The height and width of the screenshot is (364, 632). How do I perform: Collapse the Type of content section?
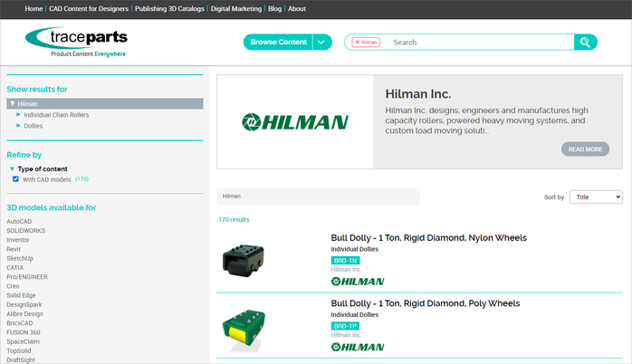[x=12, y=169]
